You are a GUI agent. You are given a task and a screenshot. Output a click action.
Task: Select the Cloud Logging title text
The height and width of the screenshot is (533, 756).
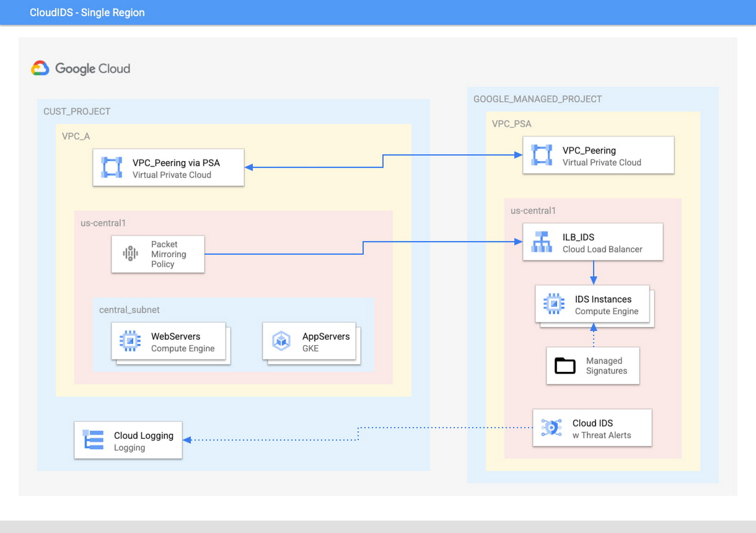[144, 435]
